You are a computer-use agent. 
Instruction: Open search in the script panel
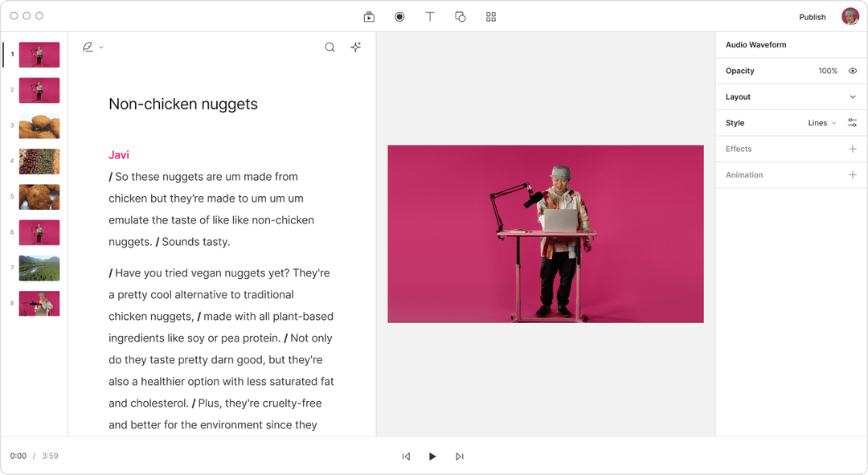click(330, 47)
